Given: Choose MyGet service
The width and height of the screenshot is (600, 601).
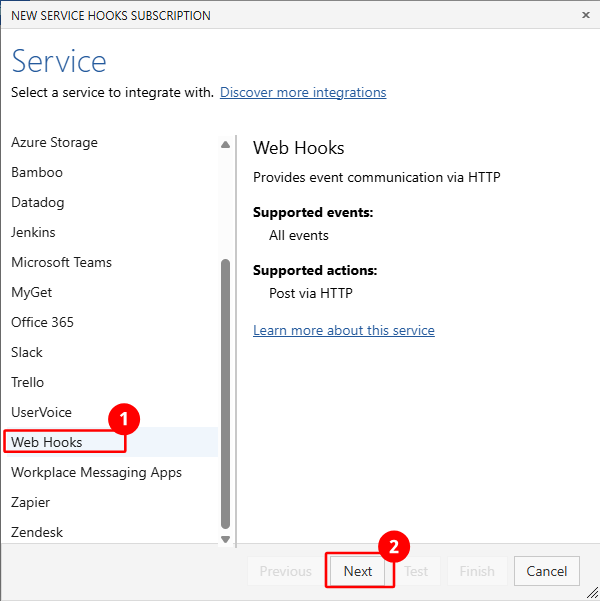Looking at the screenshot, I should coord(110,292).
